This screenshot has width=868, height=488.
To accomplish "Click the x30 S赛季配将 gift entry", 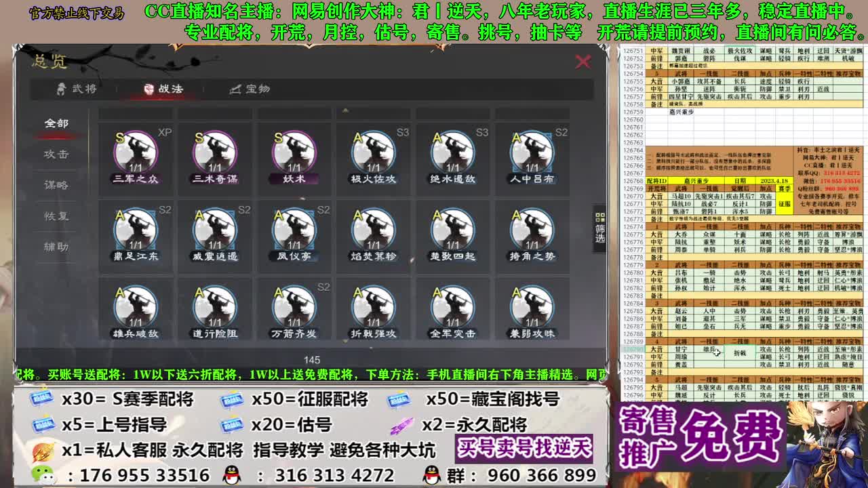I will pos(112,400).
